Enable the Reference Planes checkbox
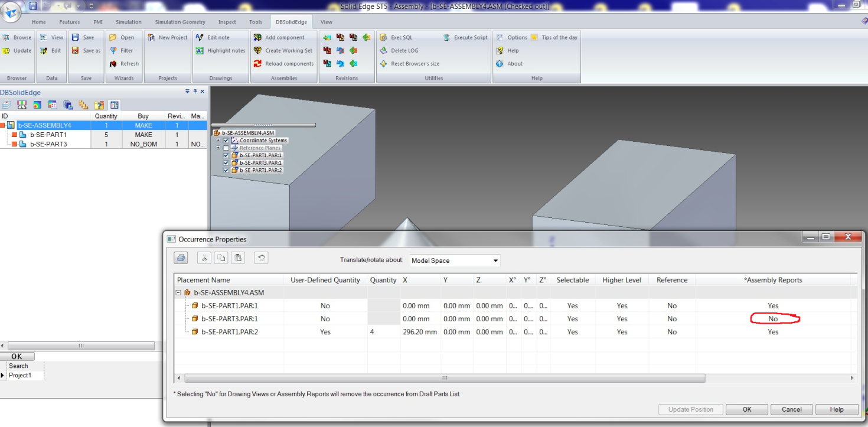The image size is (868, 427). click(226, 148)
